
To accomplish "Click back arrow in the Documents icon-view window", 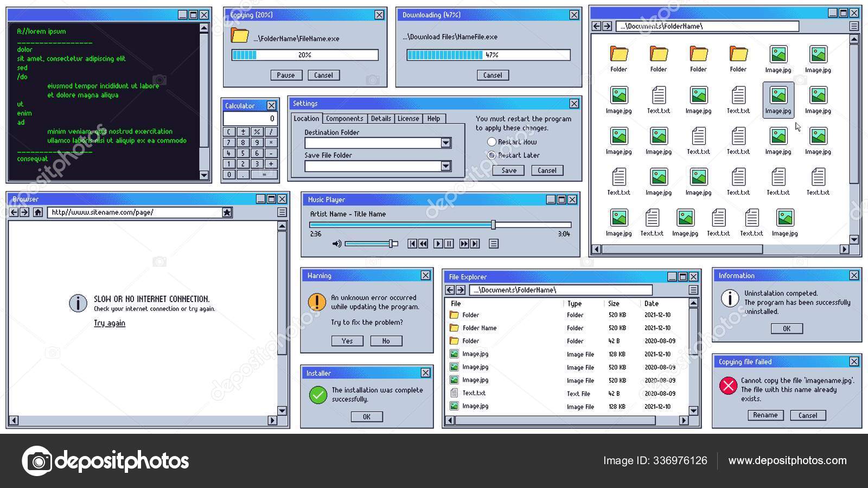I will 597,26.
